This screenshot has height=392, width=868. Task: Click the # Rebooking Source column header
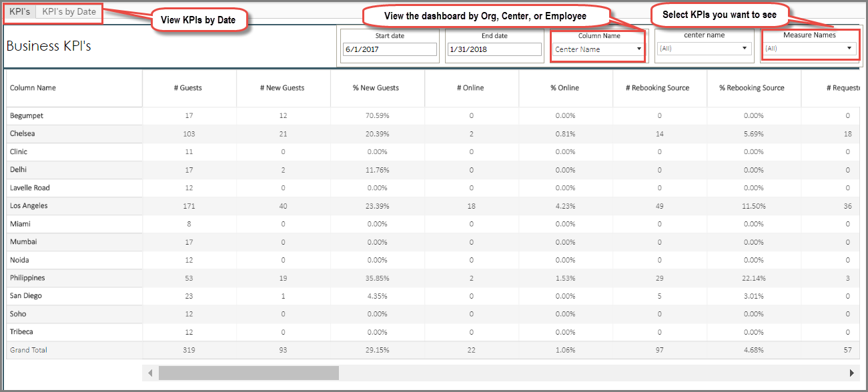[x=659, y=87]
